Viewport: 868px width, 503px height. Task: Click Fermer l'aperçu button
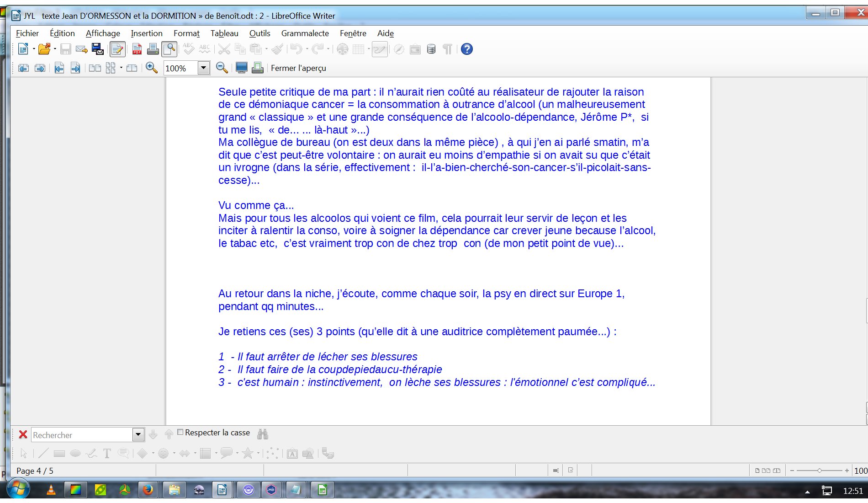(x=298, y=68)
